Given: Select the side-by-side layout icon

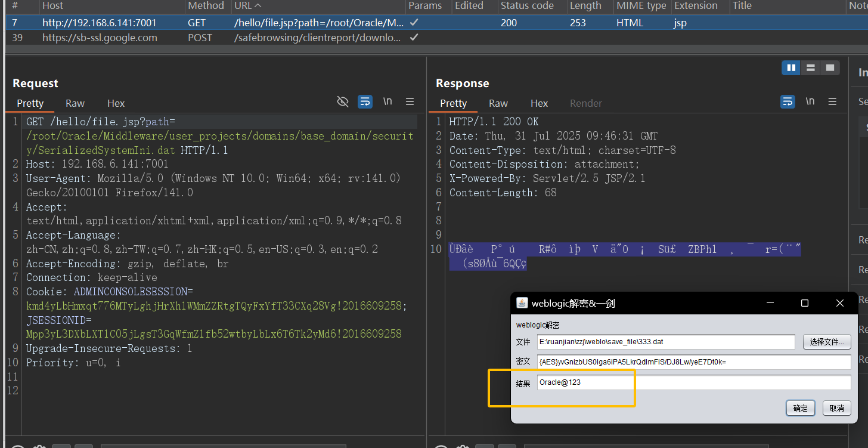Looking at the screenshot, I should tap(791, 68).
